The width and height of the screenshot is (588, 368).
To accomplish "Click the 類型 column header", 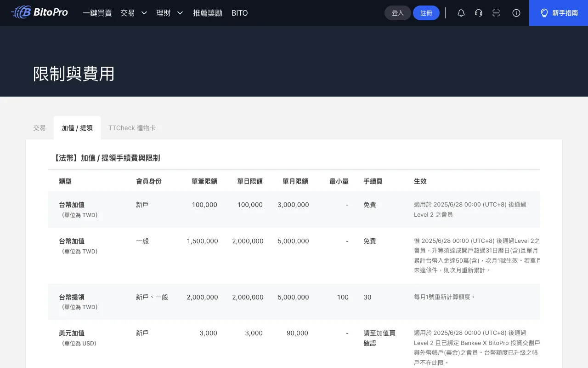I will [x=65, y=181].
